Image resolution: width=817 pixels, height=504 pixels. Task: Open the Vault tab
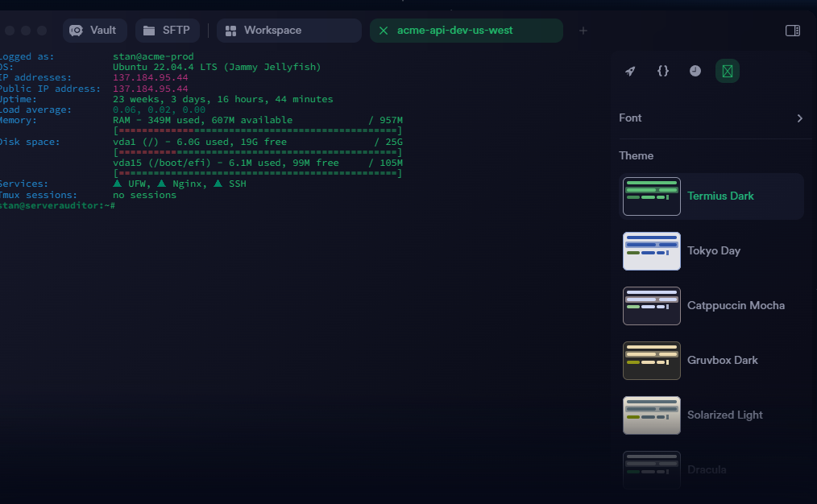(x=94, y=31)
